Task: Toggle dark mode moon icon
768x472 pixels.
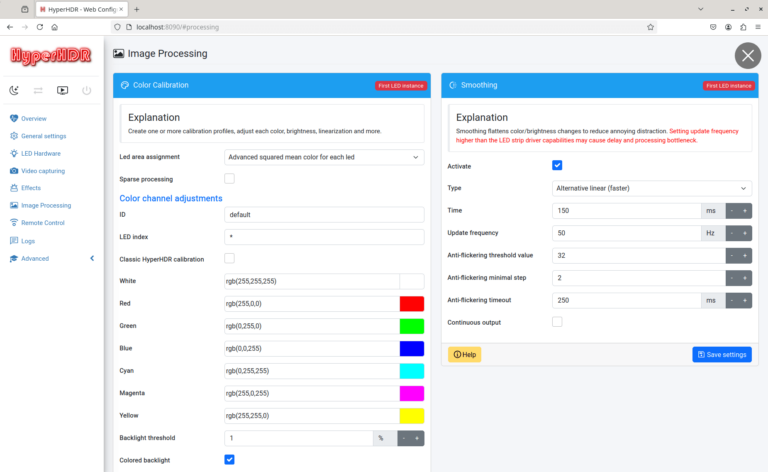Action: point(15,90)
